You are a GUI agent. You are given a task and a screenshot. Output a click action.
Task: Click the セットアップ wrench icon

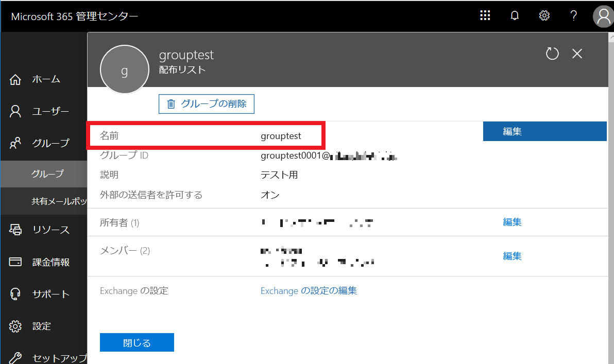point(15,358)
